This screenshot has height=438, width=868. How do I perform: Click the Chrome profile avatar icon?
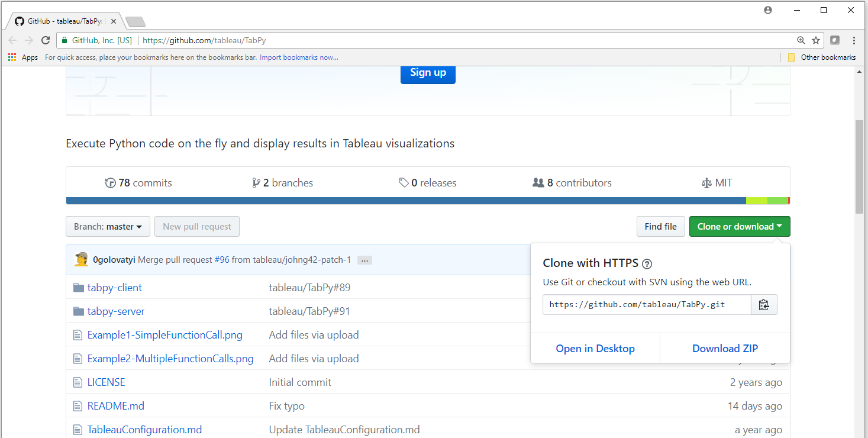768,10
